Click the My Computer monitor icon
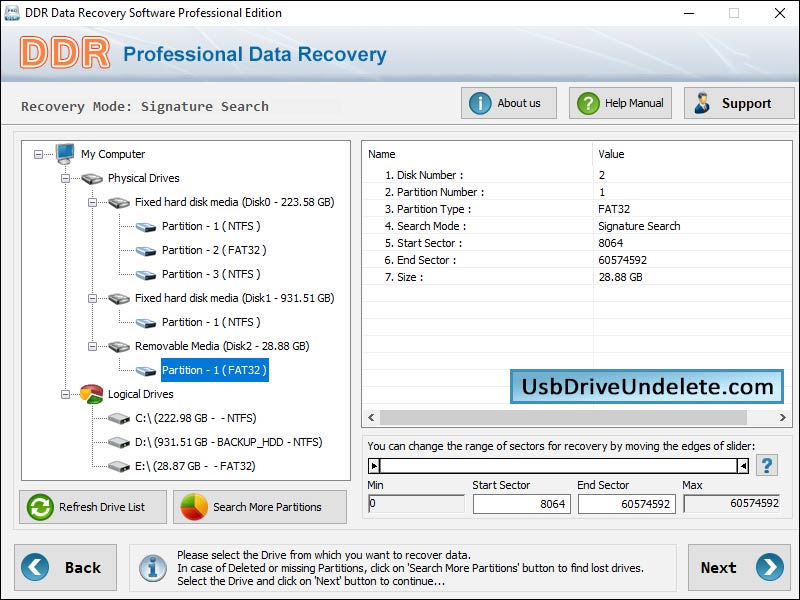The height and width of the screenshot is (600, 800). click(65, 154)
